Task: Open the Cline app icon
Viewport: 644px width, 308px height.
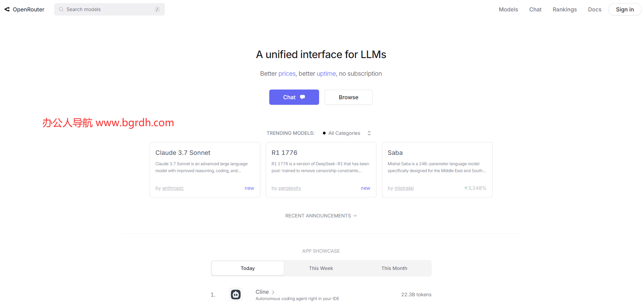Action: pos(236,295)
